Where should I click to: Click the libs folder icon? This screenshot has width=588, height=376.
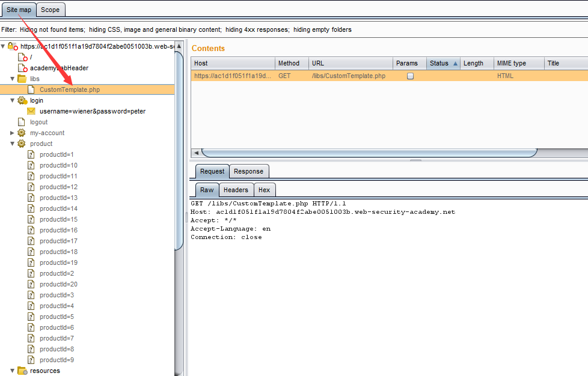22,79
